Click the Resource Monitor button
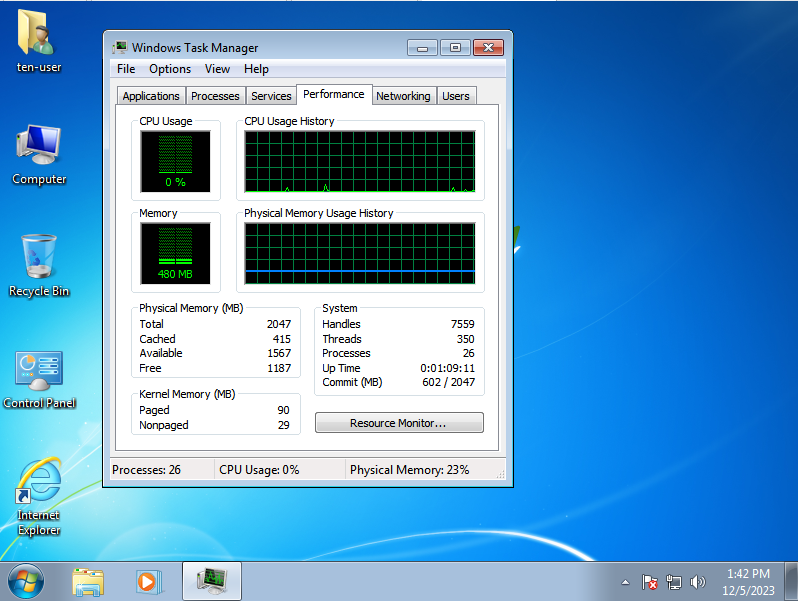 click(399, 423)
